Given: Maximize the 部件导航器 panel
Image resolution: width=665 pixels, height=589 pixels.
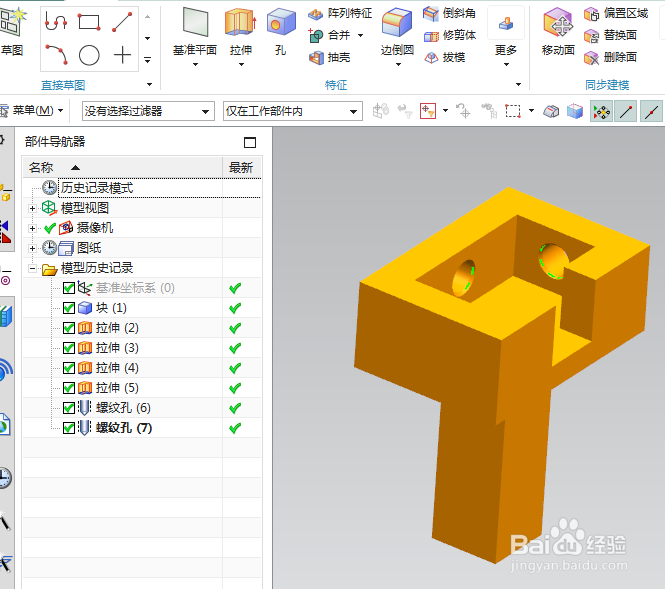Looking at the screenshot, I should [250, 142].
